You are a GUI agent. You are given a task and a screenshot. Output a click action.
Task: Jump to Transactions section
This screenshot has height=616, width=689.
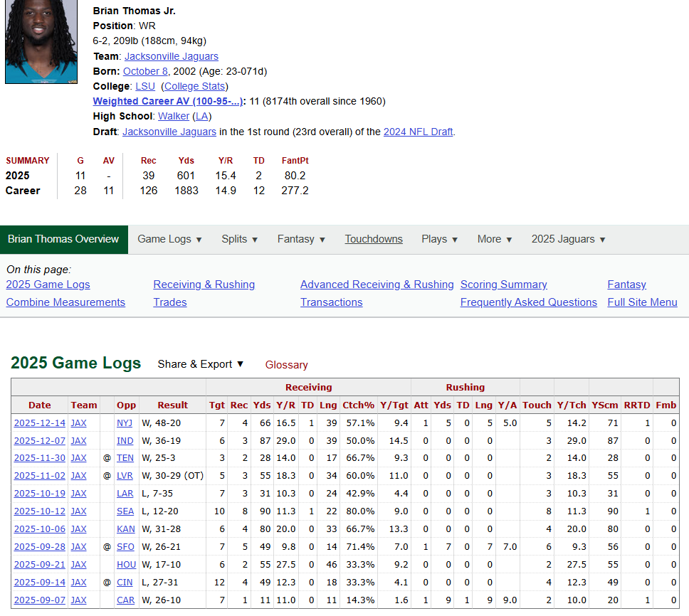click(x=331, y=302)
